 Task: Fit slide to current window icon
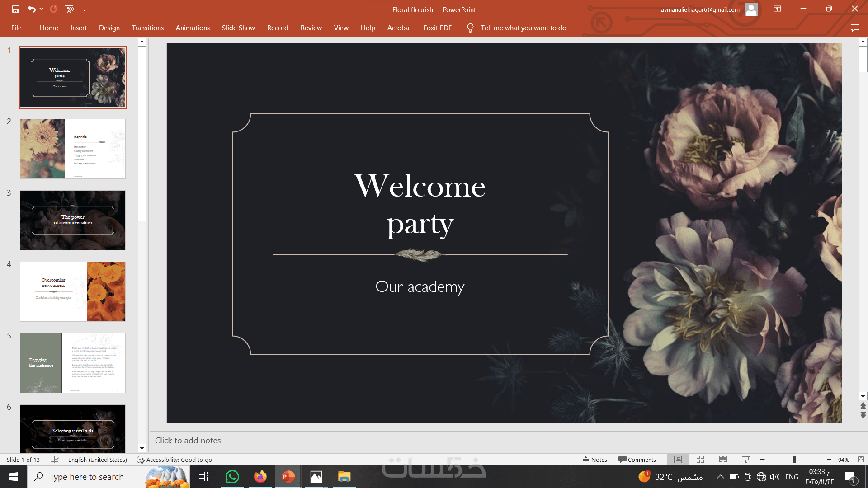(861, 460)
